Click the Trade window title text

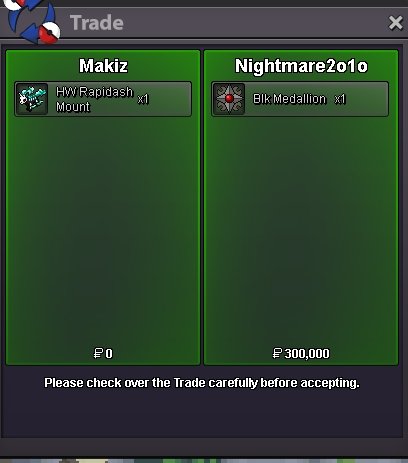pos(97,23)
